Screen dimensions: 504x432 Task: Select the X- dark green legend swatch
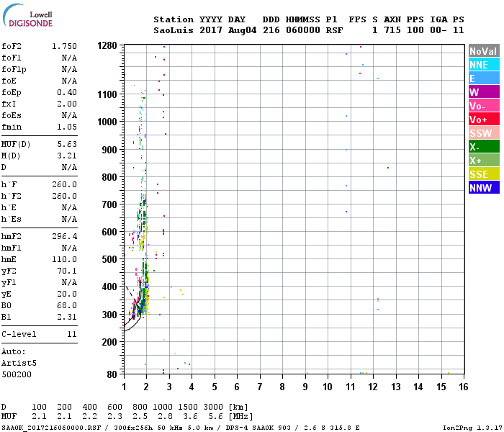[x=484, y=147]
